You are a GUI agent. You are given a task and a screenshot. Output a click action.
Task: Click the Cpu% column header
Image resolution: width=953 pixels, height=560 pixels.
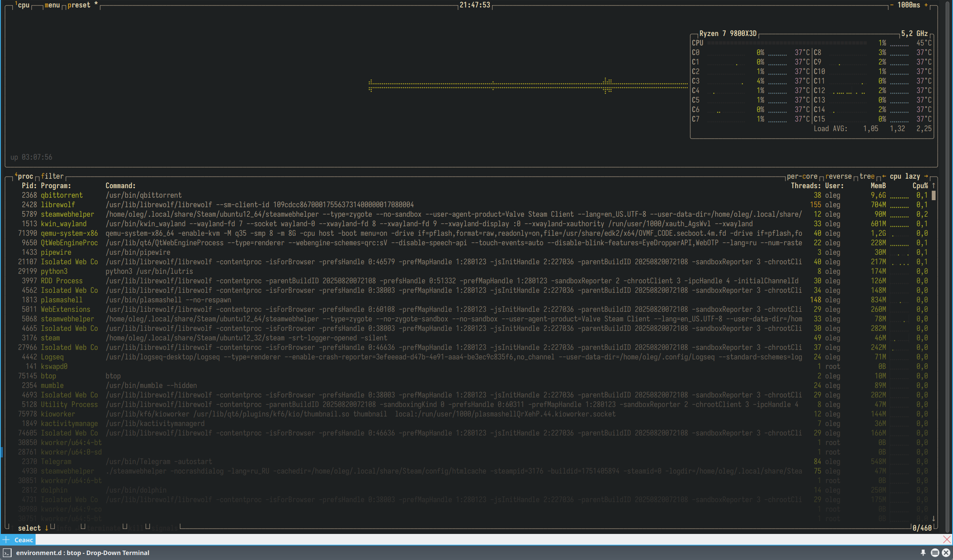(920, 186)
